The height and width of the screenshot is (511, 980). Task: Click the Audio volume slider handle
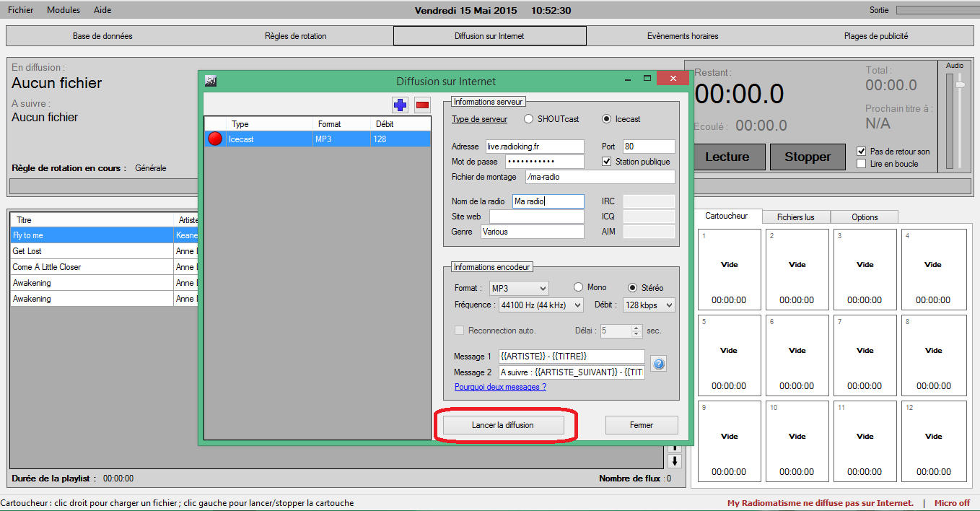point(960,85)
